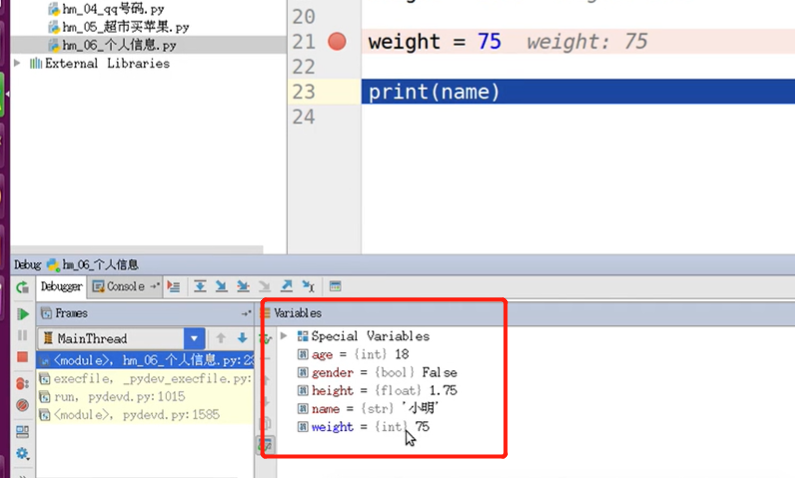The width and height of the screenshot is (795, 478).
Task: Toggle the breakpoint on line 21
Action: [x=337, y=42]
